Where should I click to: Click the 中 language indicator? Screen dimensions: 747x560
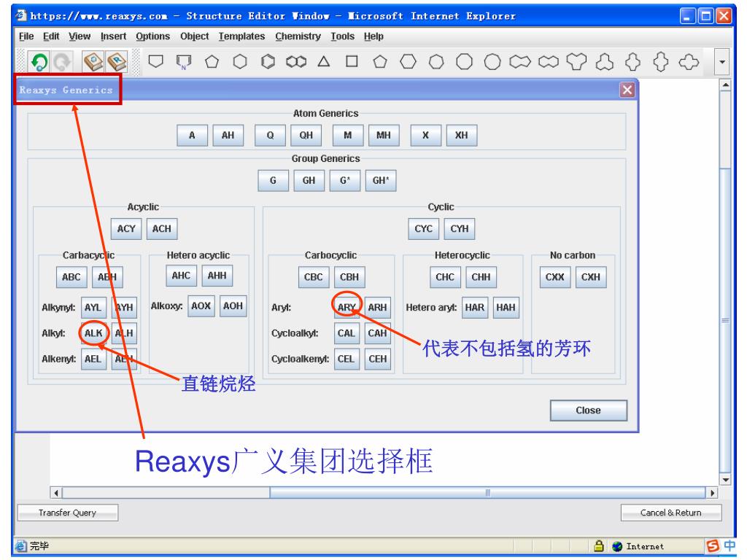click(729, 545)
